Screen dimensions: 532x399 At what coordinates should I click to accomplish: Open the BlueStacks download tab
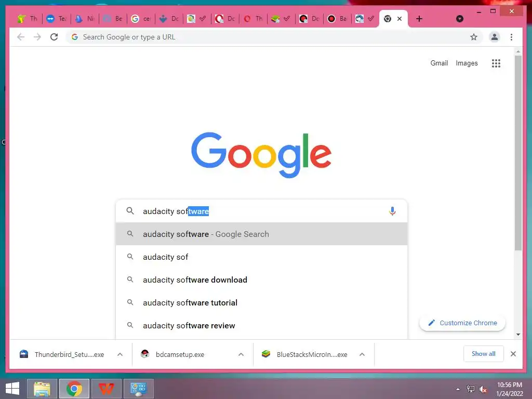pyautogui.click(x=281, y=19)
